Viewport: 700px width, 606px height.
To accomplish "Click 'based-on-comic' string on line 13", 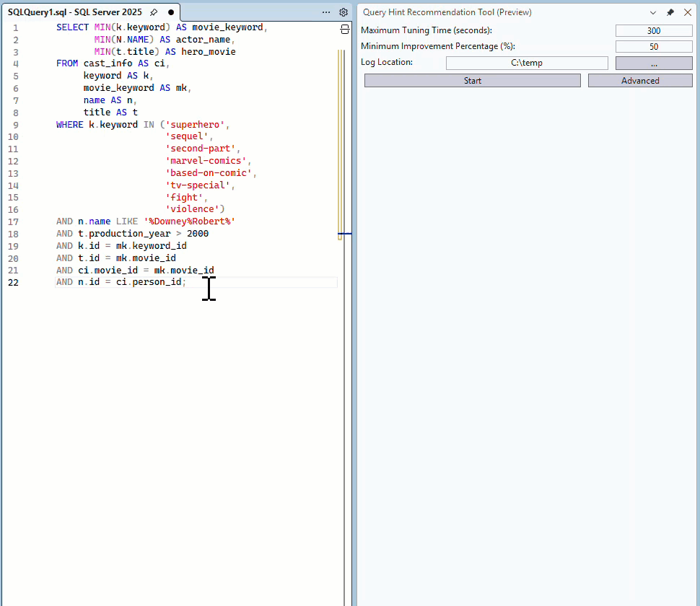I will pyautogui.click(x=209, y=172).
